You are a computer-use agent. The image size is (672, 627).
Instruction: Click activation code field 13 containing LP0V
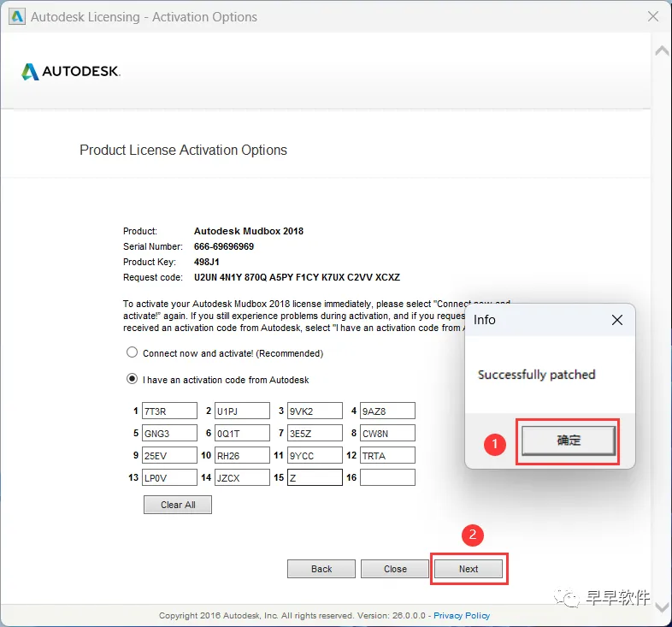[170, 478]
